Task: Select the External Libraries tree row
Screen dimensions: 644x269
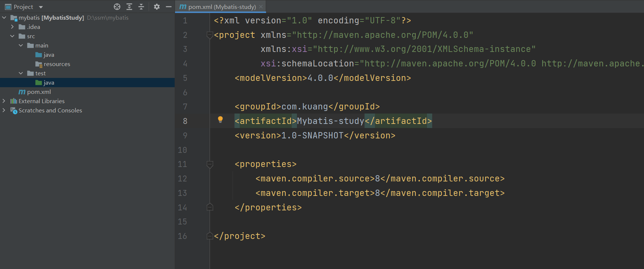Action: tap(87, 101)
